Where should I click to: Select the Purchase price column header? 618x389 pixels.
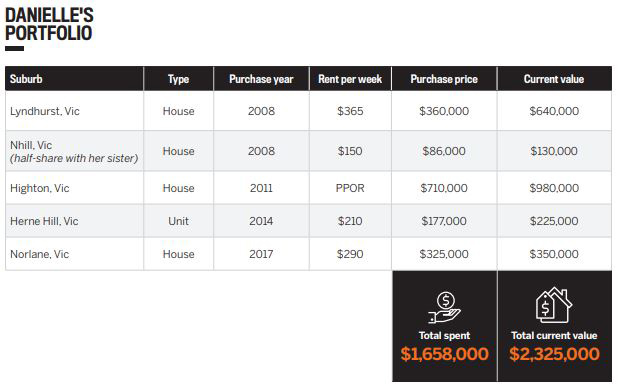(444, 79)
